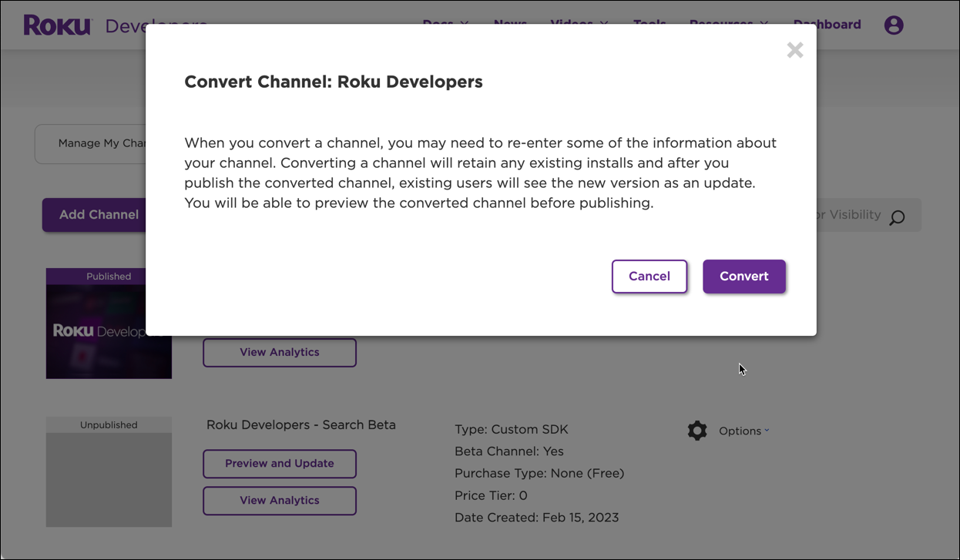Viewport: 960px width, 560px height.
Task: Confirm with the Convert button
Action: click(743, 276)
